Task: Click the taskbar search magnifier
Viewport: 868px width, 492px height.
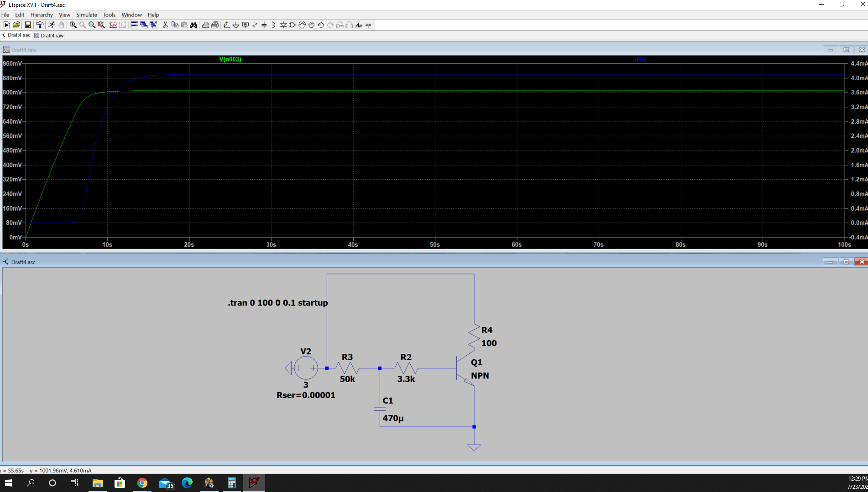Action: tap(31, 483)
